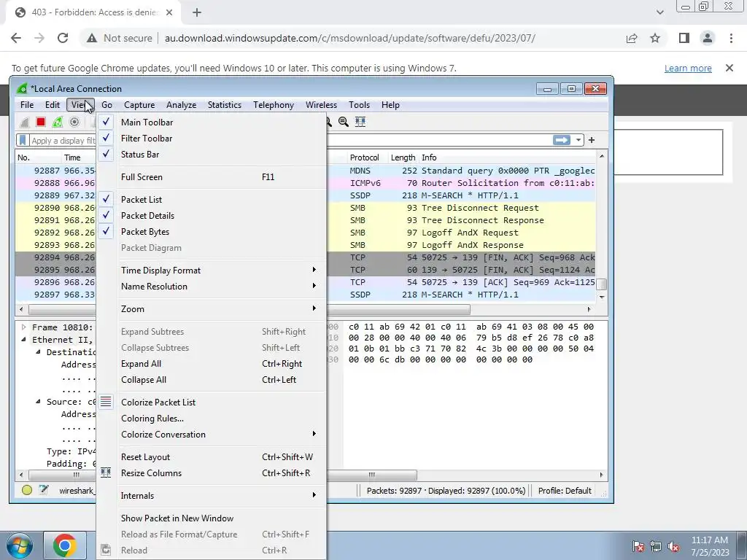Open the Internals submenu
Image resolution: width=747 pixels, height=560 pixels.
tap(212, 496)
